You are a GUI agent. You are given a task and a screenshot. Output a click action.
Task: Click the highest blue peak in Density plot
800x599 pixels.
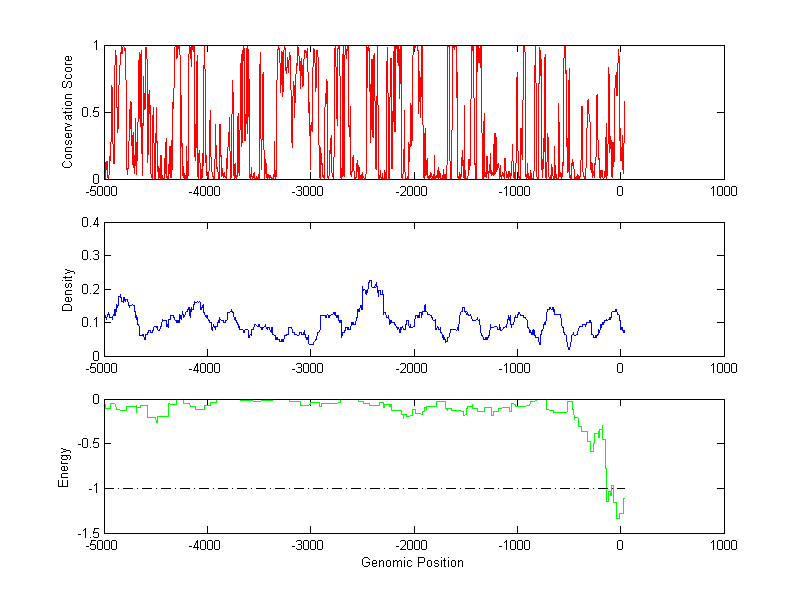370,282
